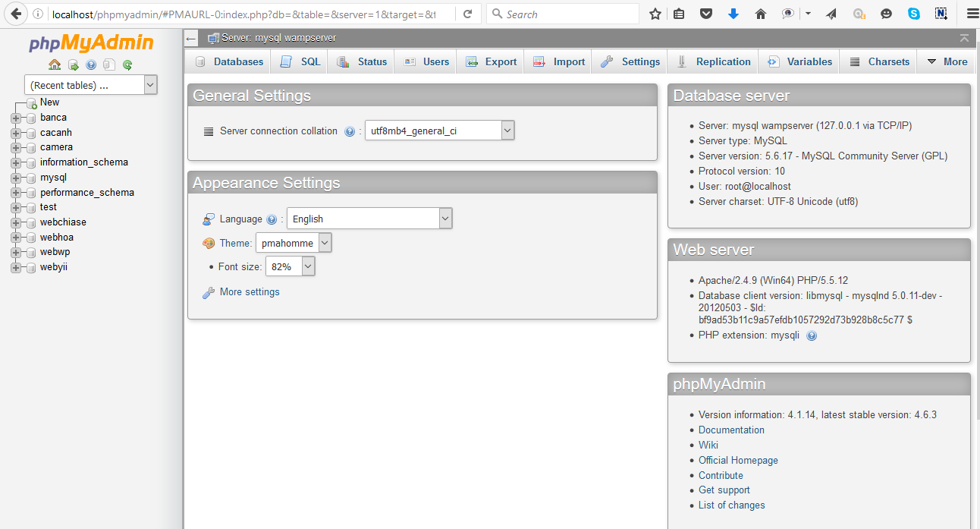Reload the page with refresh button

tap(468, 14)
